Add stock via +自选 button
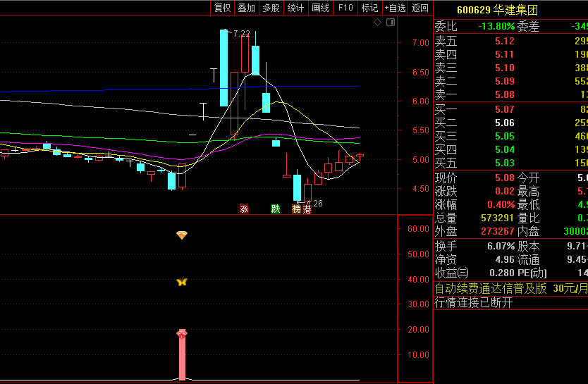The image size is (588, 384). click(395, 8)
